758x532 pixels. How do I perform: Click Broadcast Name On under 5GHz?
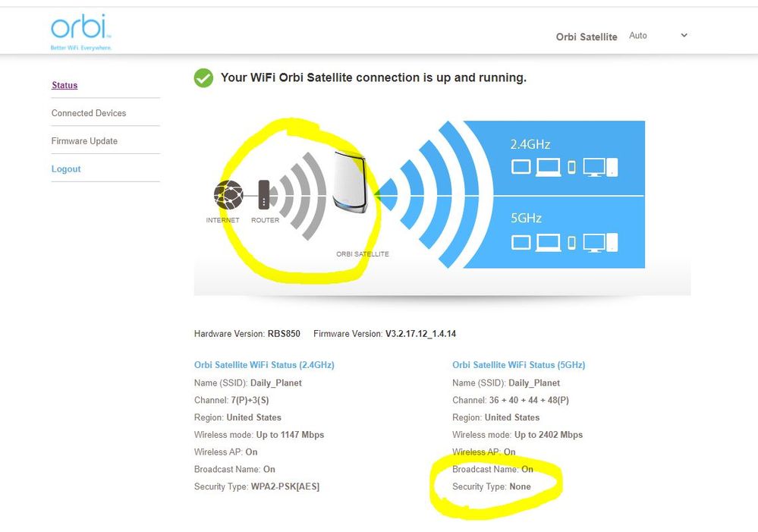492,470
